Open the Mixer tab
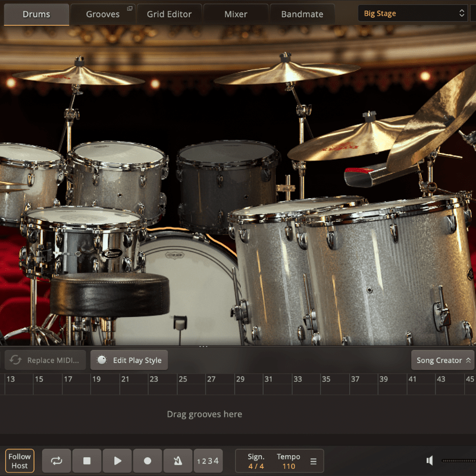 [x=236, y=14]
